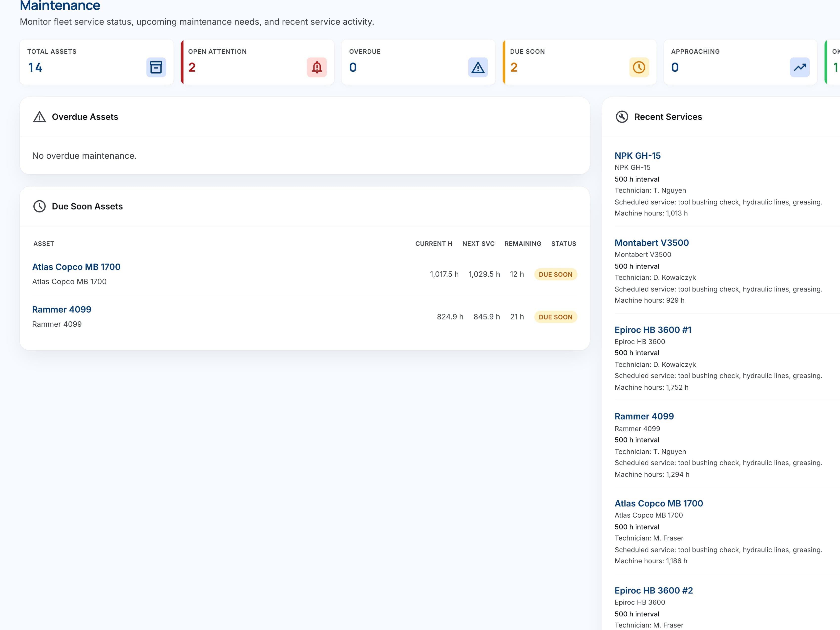Image resolution: width=840 pixels, height=630 pixels.
Task: Click the Total Assets archive box icon
Action: [156, 67]
